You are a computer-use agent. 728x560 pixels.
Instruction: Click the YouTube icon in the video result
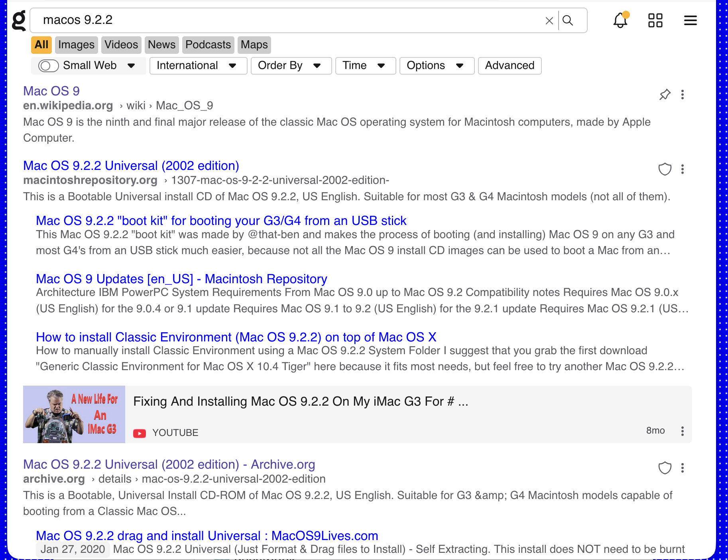point(140,433)
